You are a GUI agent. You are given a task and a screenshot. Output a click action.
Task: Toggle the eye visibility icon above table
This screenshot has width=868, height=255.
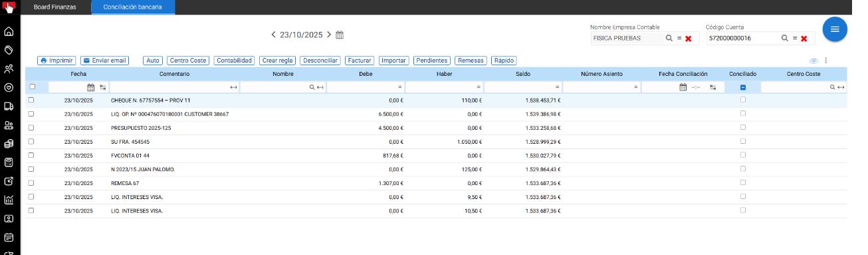pyautogui.click(x=814, y=61)
